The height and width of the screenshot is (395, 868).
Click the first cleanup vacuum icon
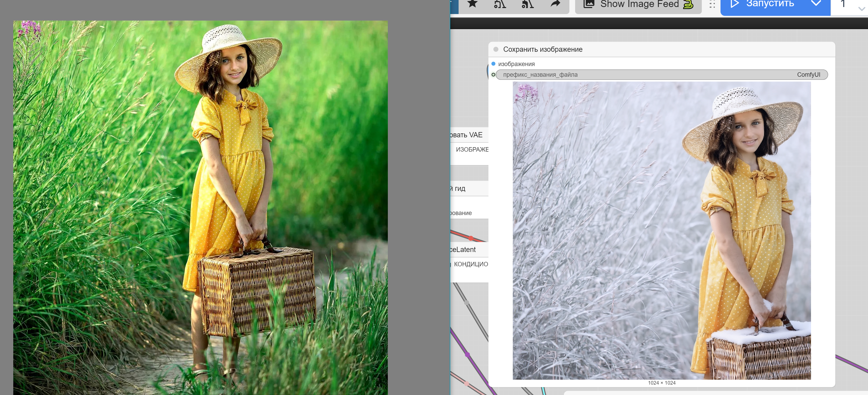500,4
